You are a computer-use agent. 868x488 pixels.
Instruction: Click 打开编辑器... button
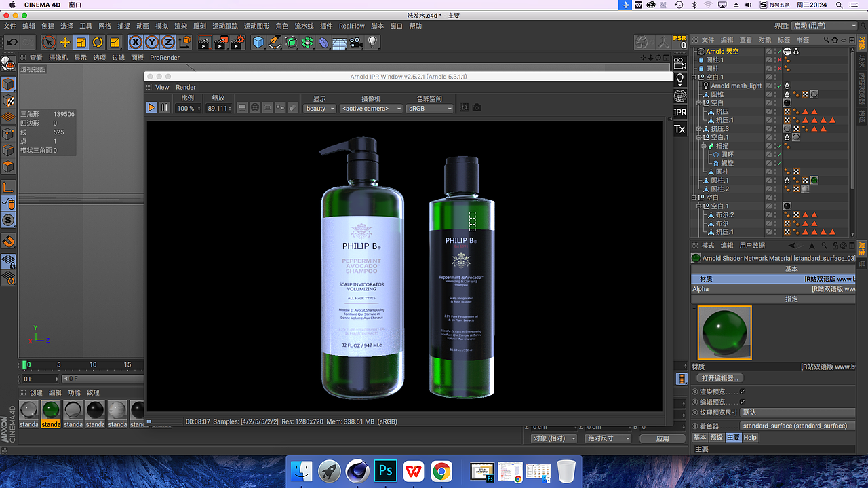click(x=721, y=378)
